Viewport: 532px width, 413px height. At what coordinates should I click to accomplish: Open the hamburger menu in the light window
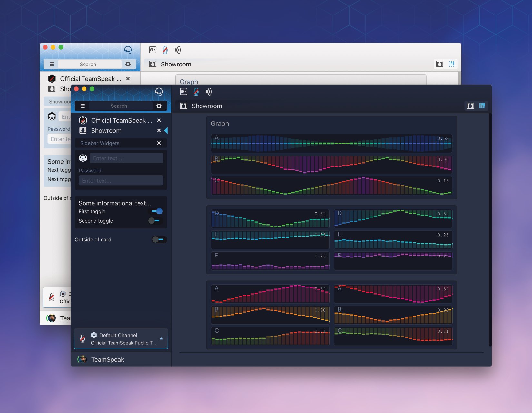coord(52,64)
